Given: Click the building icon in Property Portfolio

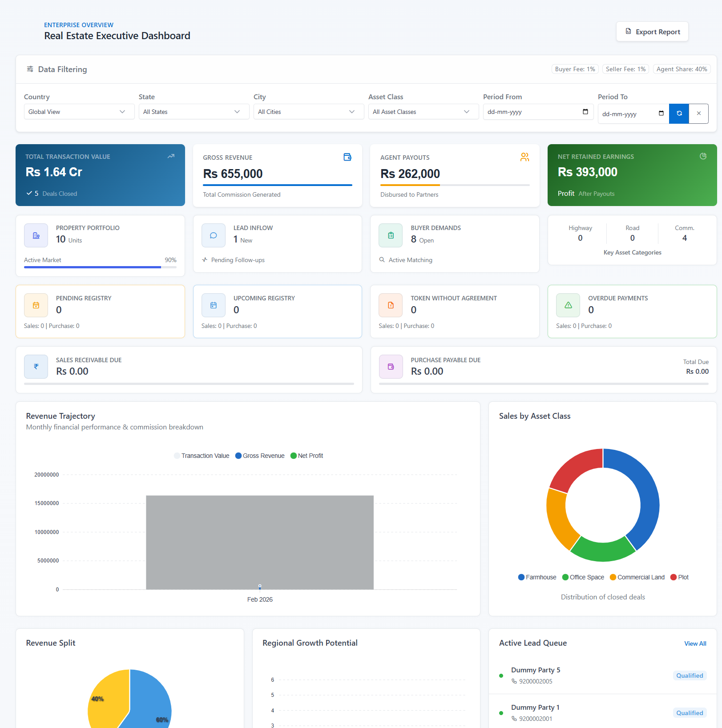Looking at the screenshot, I should [x=36, y=235].
